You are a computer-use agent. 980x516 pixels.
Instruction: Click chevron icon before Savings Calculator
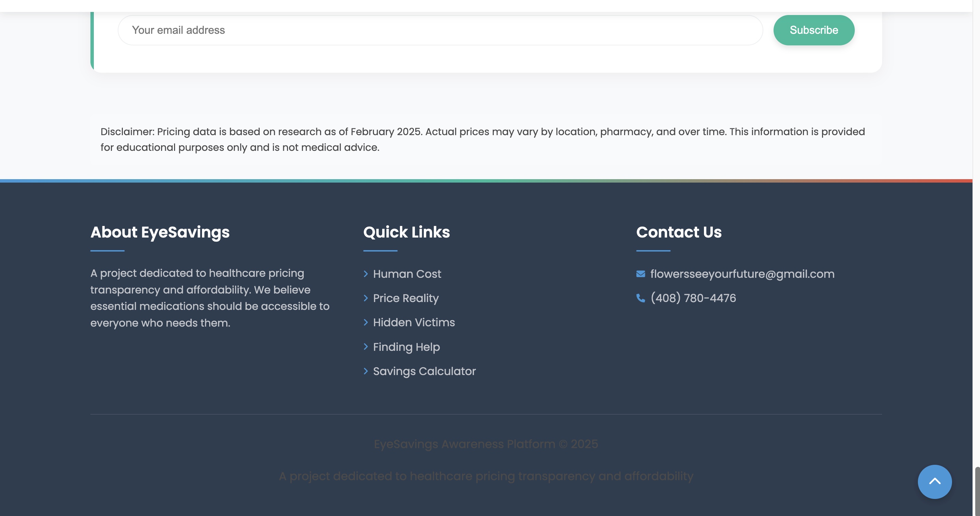(366, 371)
